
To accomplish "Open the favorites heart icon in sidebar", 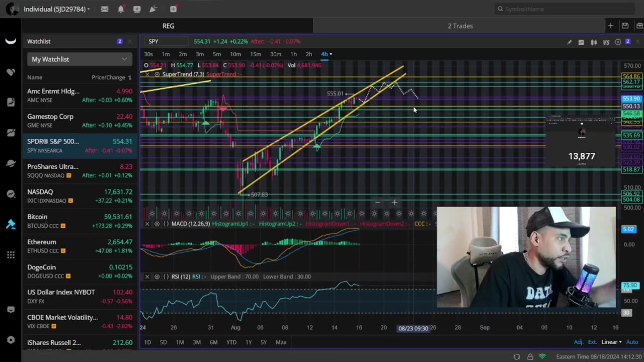I will 11,72.
